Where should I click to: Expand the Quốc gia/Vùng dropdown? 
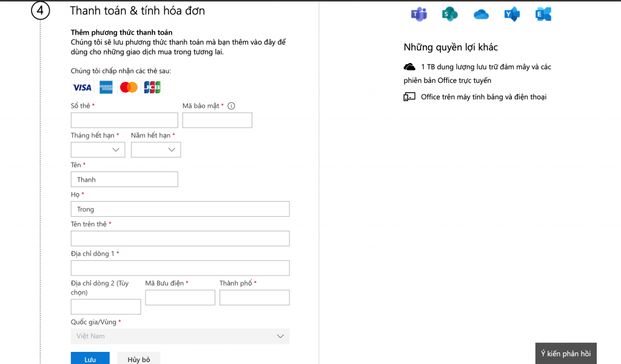pyautogui.click(x=180, y=336)
